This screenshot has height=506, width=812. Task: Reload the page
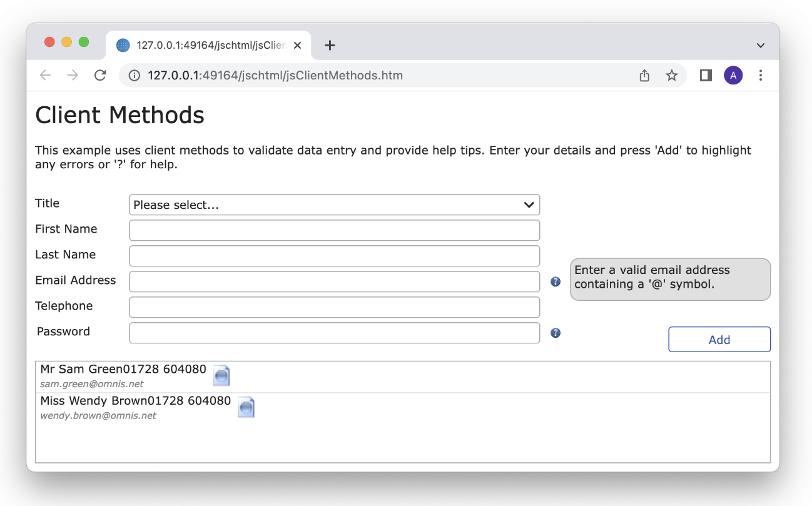(99, 76)
